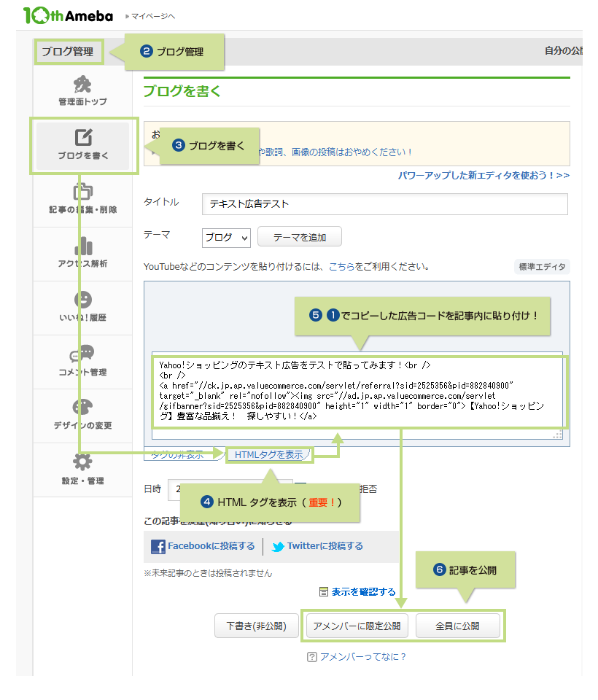
Task: Open いいね!履歴 in the sidebar
Action: [x=82, y=307]
